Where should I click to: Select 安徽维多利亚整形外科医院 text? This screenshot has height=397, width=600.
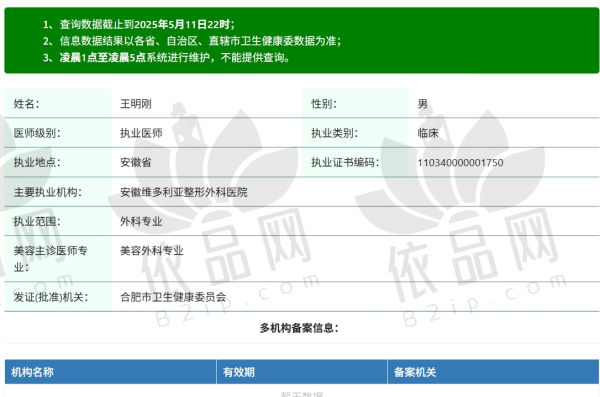[x=184, y=192]
